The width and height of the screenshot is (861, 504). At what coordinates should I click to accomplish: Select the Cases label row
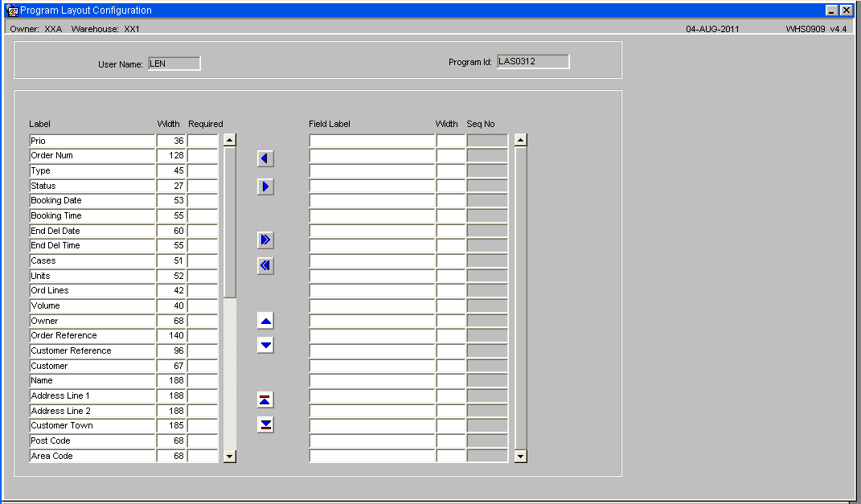point(92,260)
